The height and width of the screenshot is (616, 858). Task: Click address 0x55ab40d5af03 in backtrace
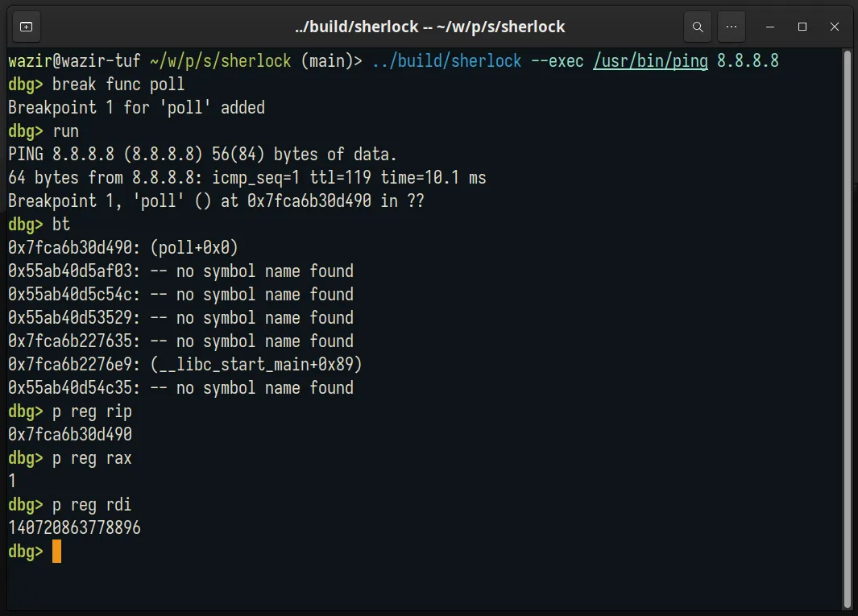click(68, 271)
